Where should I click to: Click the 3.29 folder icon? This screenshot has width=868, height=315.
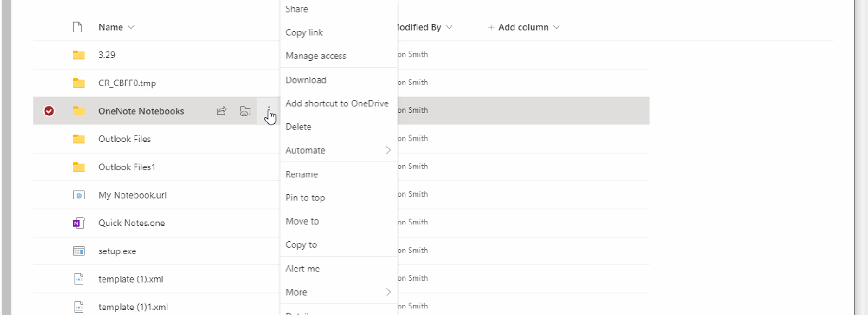click(79, 55)
